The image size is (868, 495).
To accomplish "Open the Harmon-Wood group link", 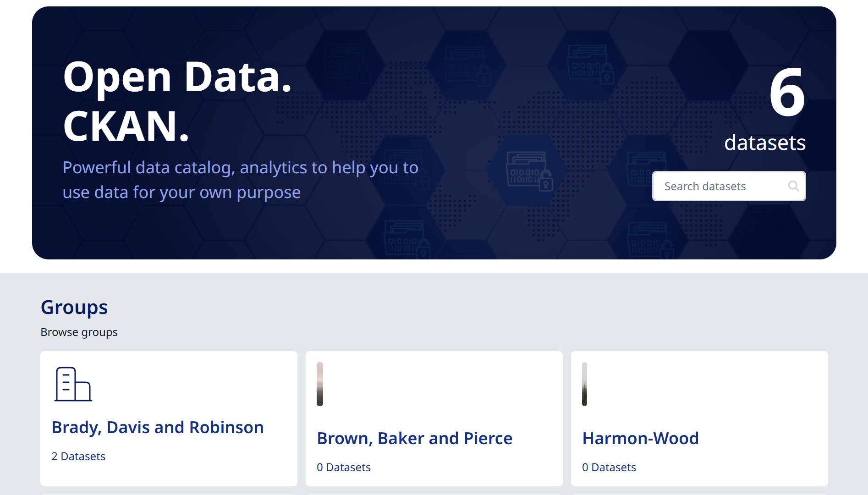I will click(640, 438).
